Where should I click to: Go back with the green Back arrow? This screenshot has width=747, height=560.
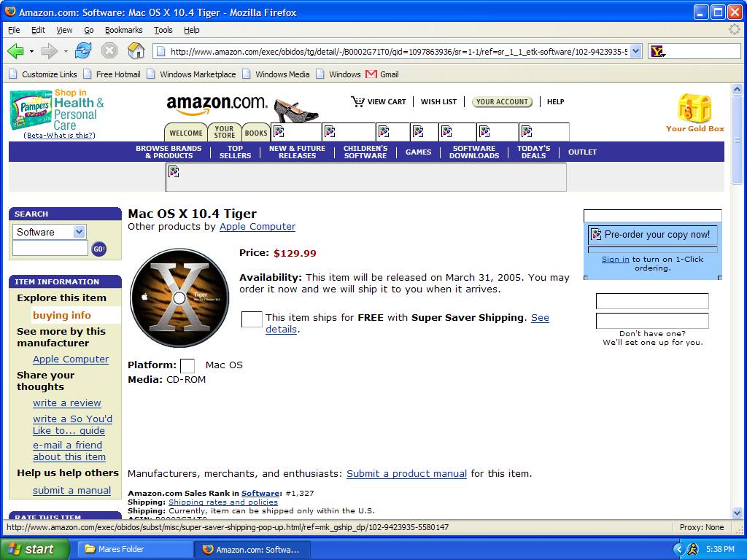15,50
